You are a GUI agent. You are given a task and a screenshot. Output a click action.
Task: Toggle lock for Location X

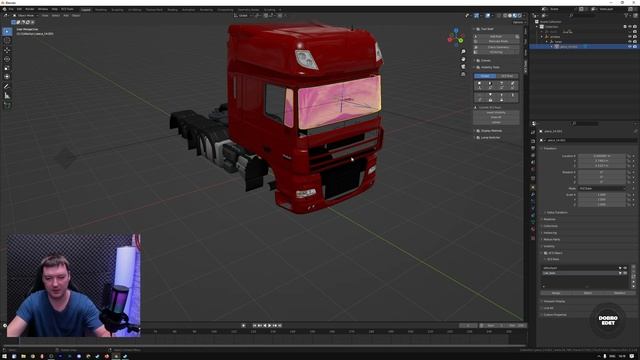629,156
